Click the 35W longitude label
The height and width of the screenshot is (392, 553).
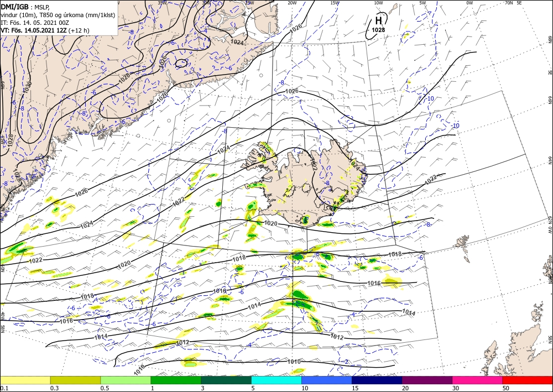[x=162, y=2]
